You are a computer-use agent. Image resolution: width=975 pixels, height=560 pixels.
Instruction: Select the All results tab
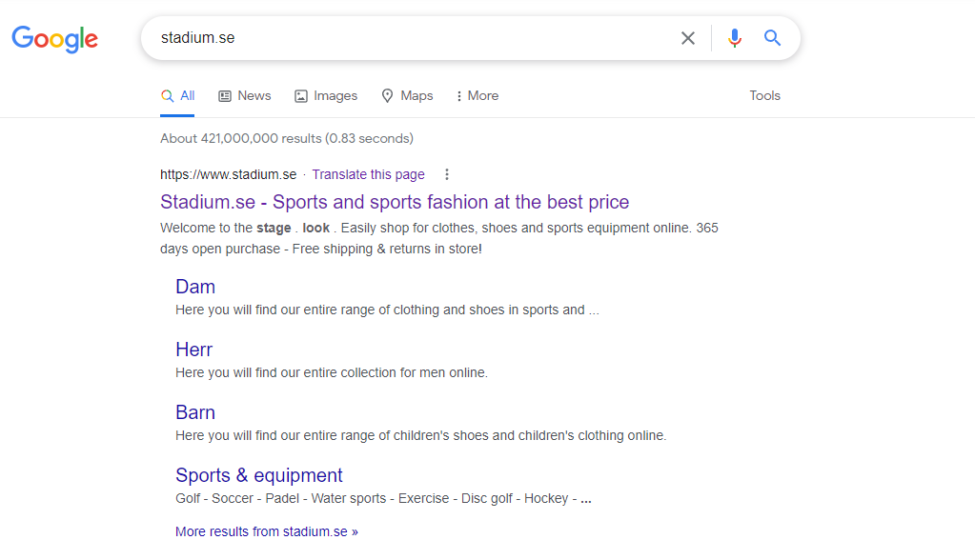[177, 96]
